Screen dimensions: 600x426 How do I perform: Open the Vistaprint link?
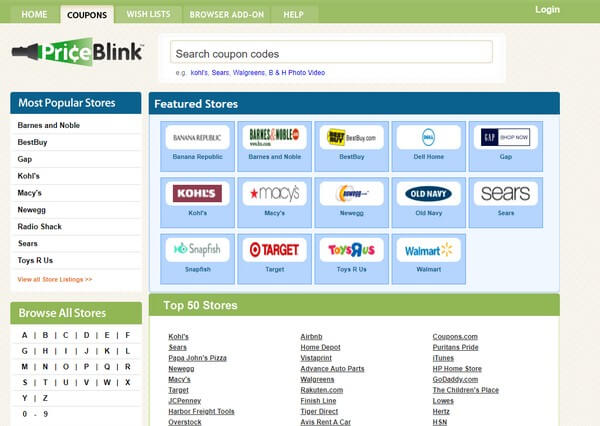pyautogui.click(x=316, y=358)
